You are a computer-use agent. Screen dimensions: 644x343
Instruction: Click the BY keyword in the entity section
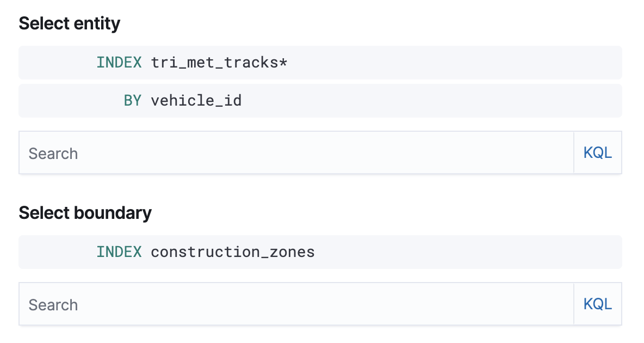(x=133, y=100)
